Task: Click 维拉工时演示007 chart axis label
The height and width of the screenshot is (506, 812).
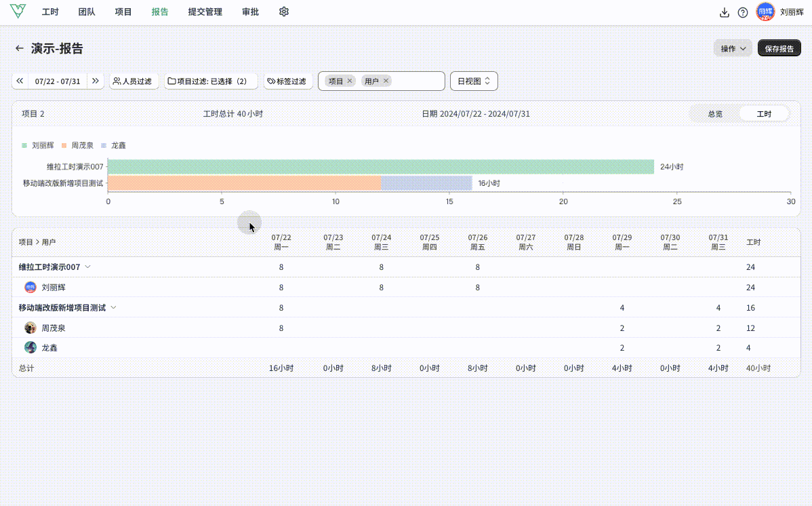Action: [x=75, y=166]
